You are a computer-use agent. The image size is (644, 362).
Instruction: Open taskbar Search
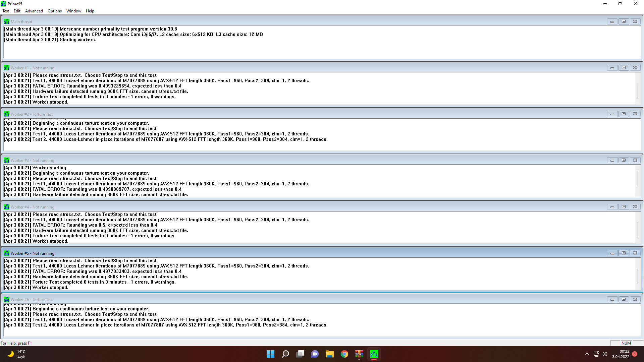285,354
